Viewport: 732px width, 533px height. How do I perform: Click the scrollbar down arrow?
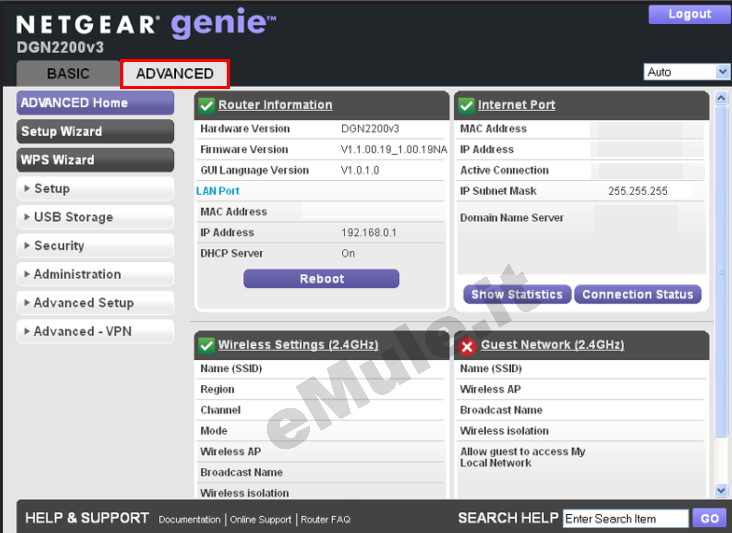point(721,490)
